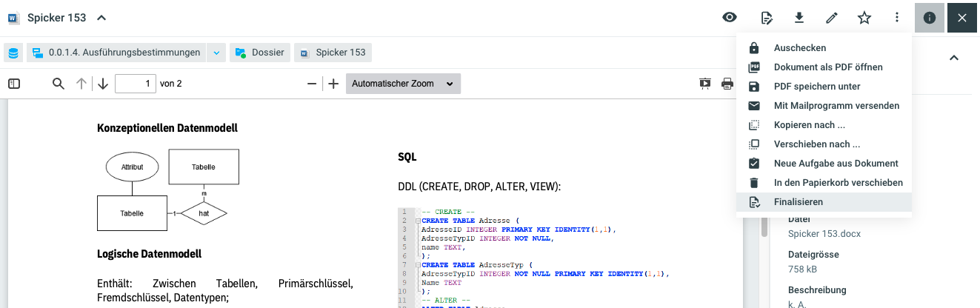Open search in the PDF viewer

pos(59,84)
